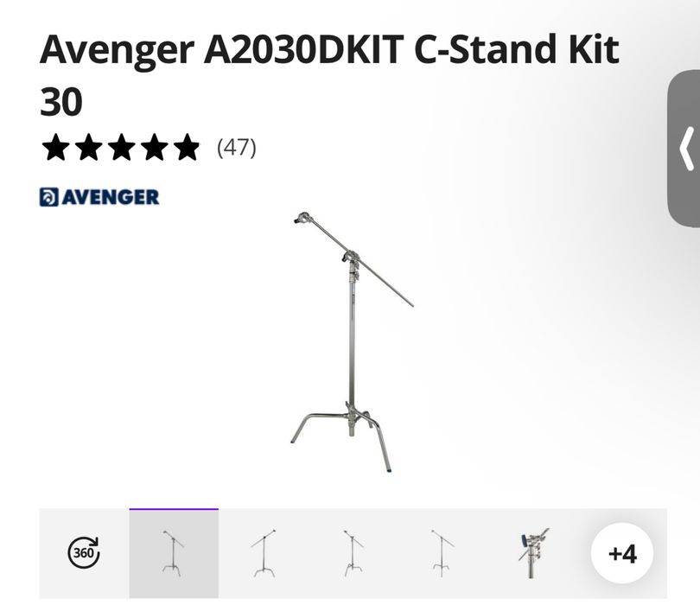Screen dimensions: 700x605
Task: Select the second C-stand thumbnail
Action: (264, 553)
